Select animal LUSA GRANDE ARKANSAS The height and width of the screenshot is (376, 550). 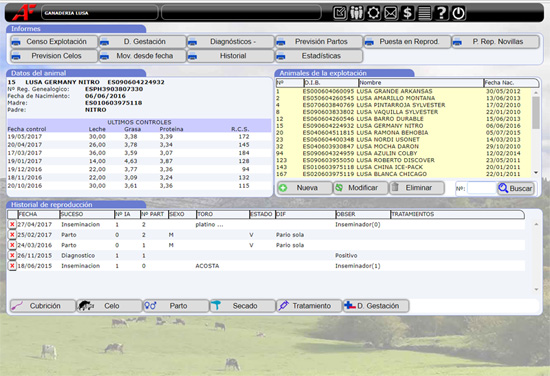pyautogui.click(x=404, y=91)
